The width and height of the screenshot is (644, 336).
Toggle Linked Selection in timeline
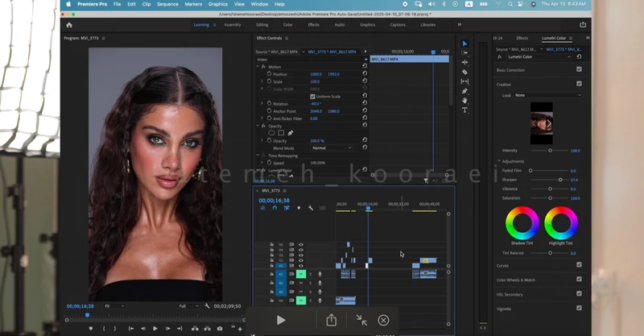click(287, 208)
